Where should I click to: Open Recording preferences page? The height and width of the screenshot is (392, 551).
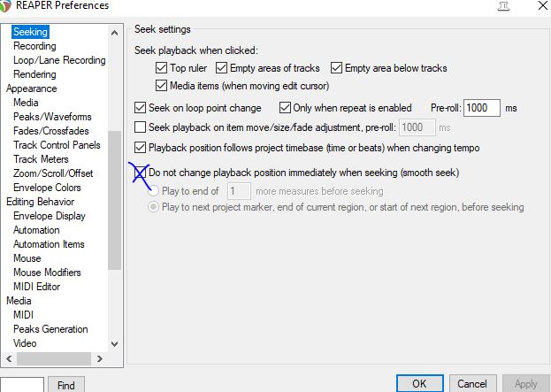click(34, 46)
